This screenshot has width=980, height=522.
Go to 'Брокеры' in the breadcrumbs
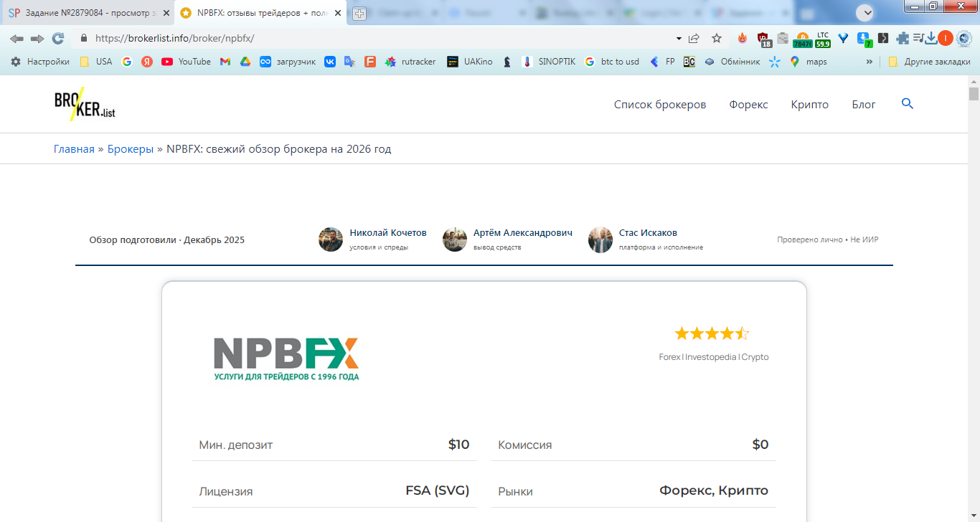(131, 149)
